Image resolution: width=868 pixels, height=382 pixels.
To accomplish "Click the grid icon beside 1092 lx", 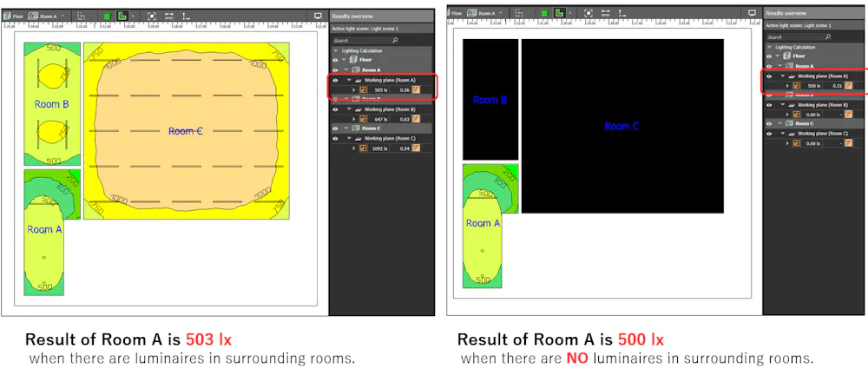I will (x=363, y=148).
